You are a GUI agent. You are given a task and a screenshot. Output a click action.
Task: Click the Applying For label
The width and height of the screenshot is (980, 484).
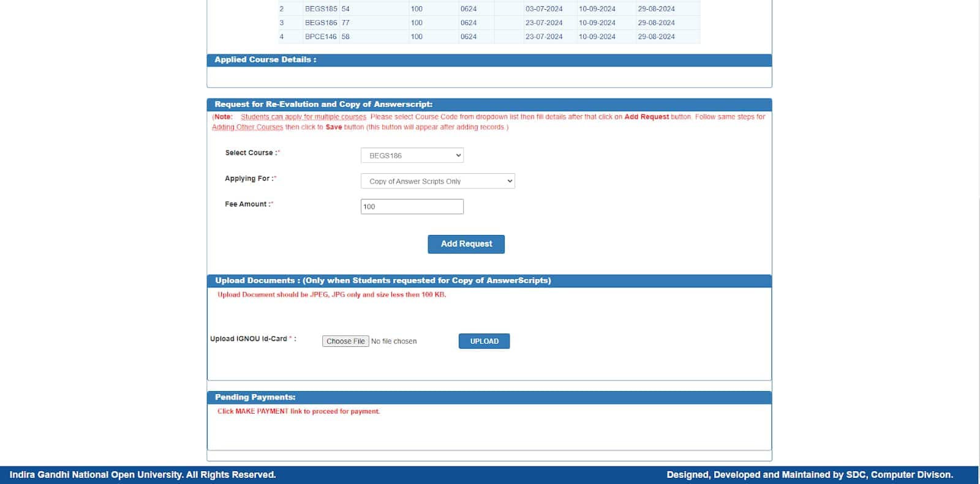(251, 179)
